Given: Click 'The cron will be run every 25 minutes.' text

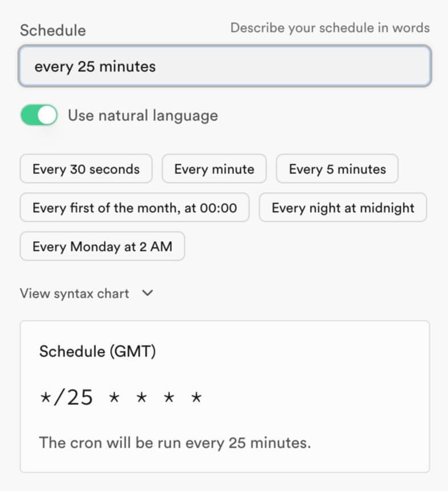Looking at the screenshot, I should point(175,443).
